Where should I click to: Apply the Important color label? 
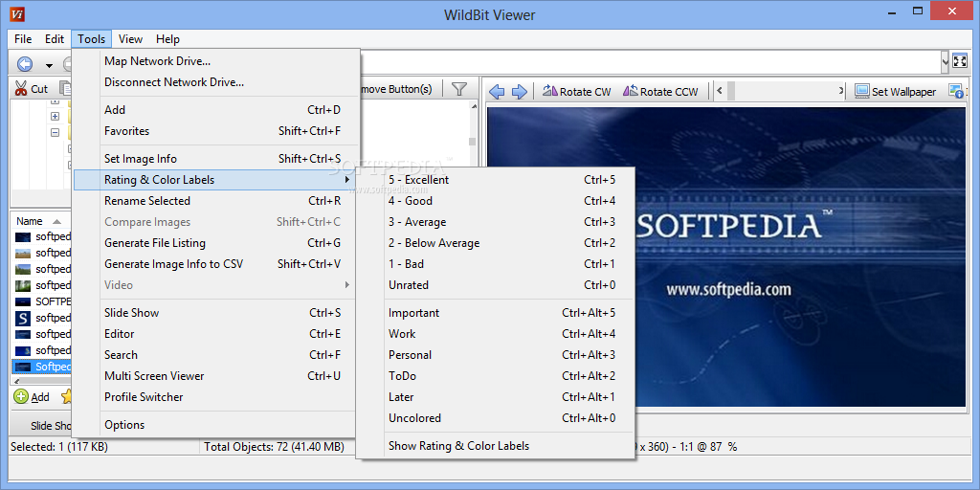[x=496, y=313]
